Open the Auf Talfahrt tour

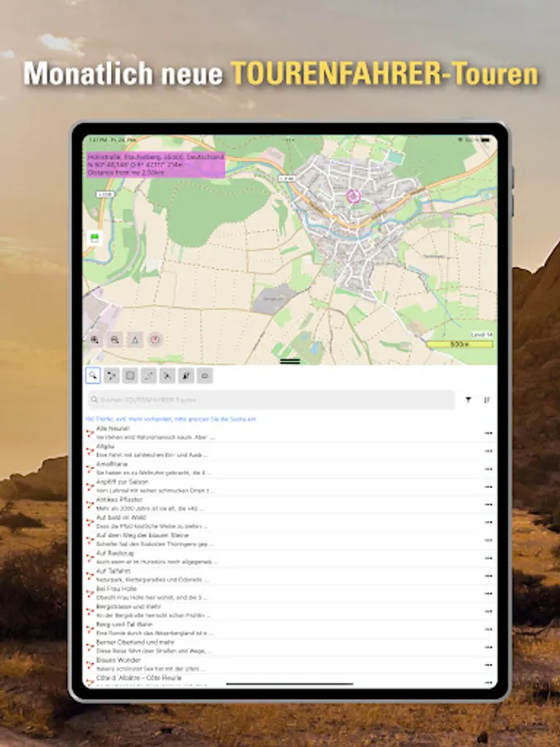pos(290,575)
